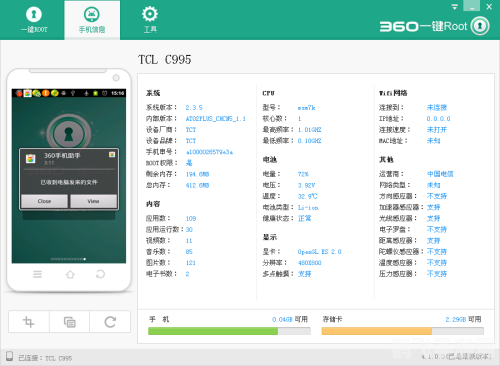Click the crop screenshot icon below phone
Viewport: 500px width, 366px height.
pos(29,322)
